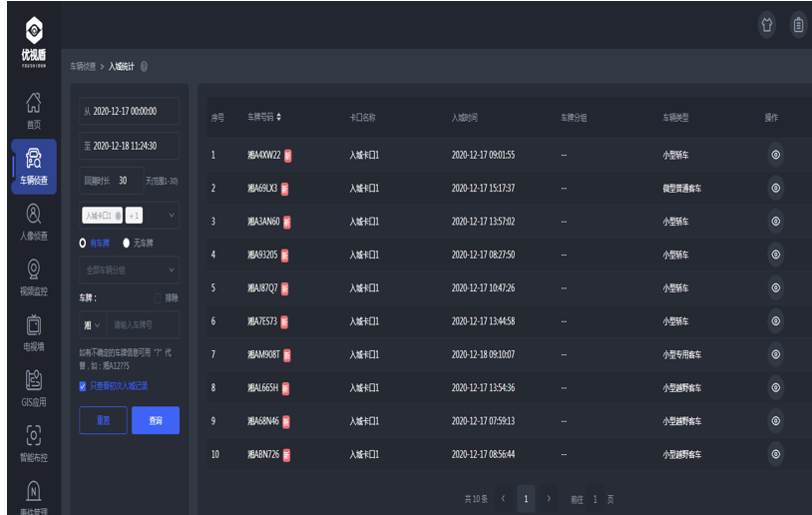Click the shirt theme icon in top bar
Viewport: 812px width, 515px height.
[x=767, y=24]
